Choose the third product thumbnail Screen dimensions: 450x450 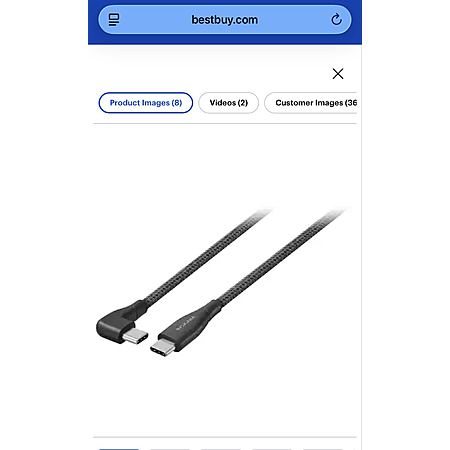tap(221, 449)
